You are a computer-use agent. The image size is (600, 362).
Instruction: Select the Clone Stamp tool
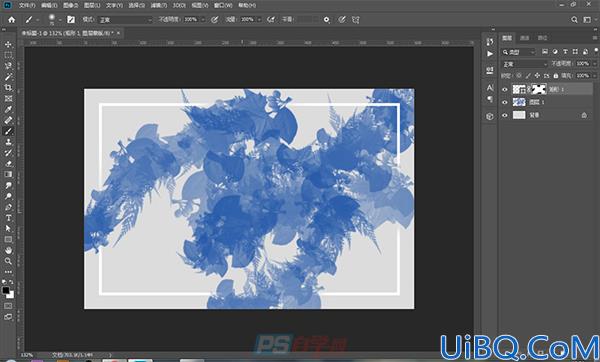[8, 142]
